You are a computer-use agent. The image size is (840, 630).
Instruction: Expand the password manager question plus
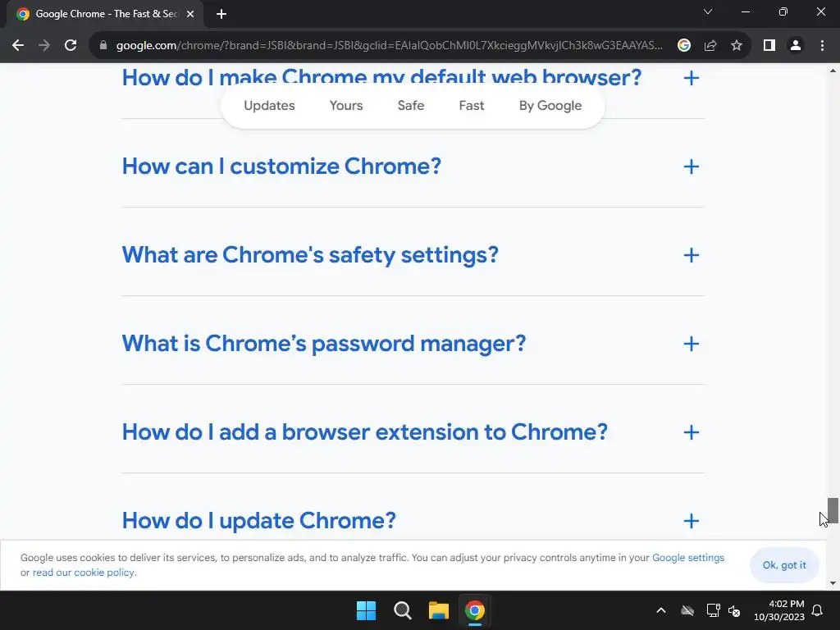pyautogui.click(x=691, y=344)
